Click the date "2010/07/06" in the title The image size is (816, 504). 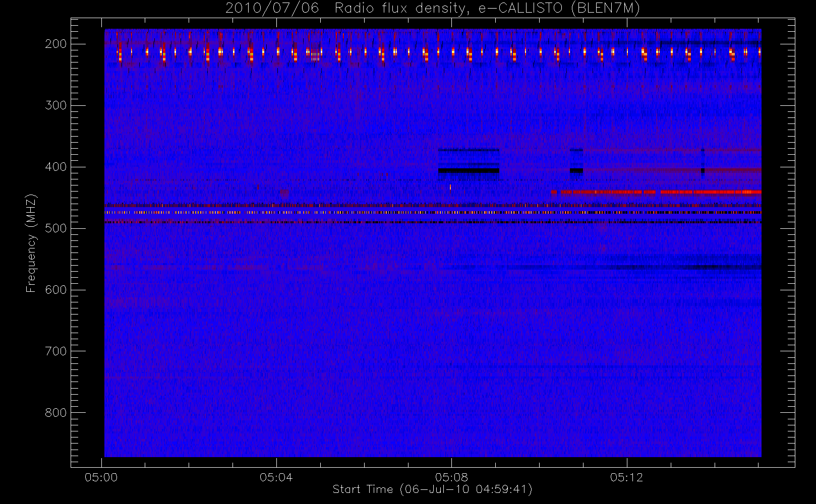[272, 9]
